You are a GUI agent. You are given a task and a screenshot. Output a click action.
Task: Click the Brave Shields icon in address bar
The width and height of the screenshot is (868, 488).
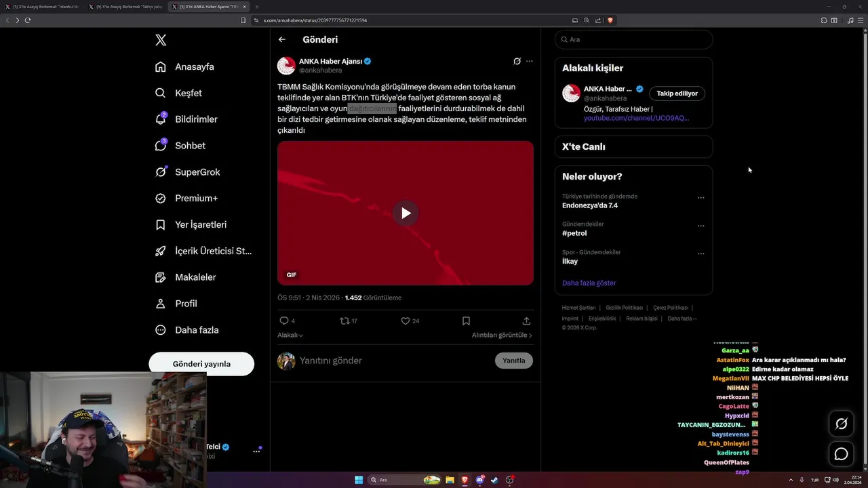click(610, 20)
